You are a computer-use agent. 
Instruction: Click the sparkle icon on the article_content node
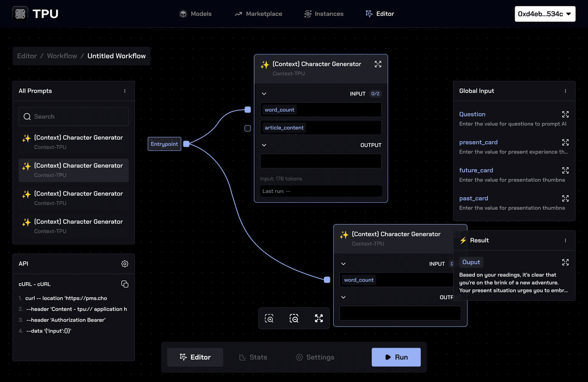[265, 64]
